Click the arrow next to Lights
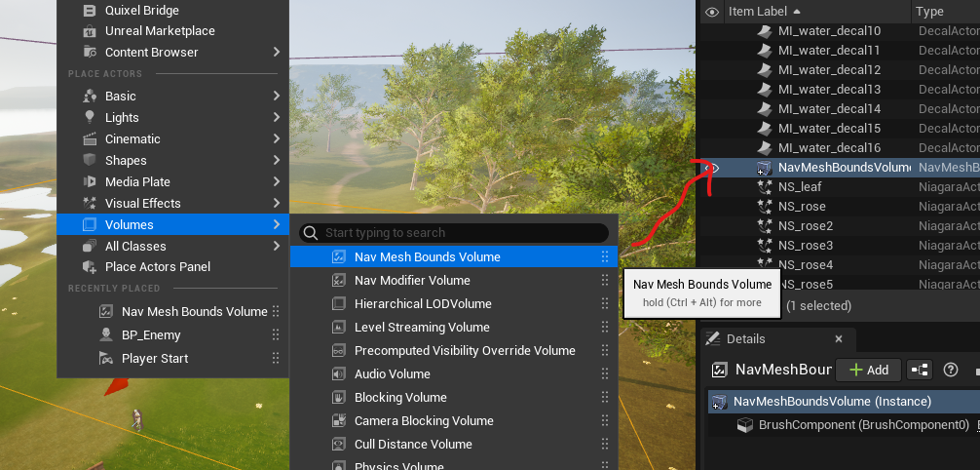The width and height of the screenshot is (980, 470). tap(277, 117)
